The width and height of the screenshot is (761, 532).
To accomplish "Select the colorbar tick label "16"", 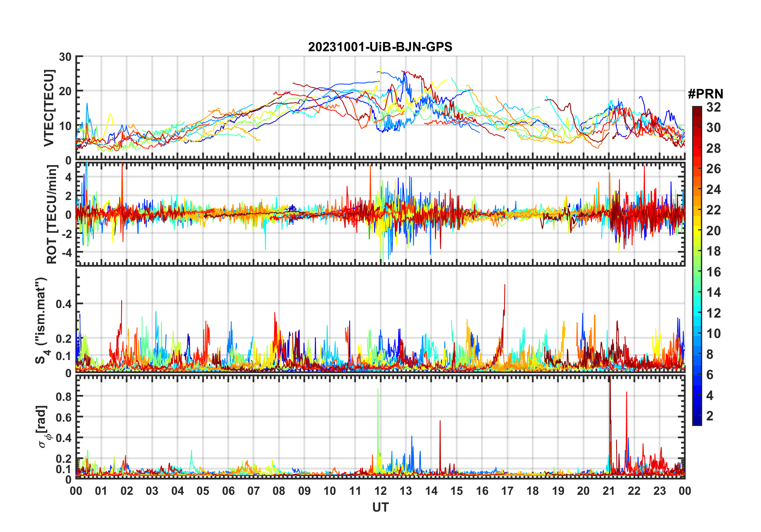I will 714,272.
